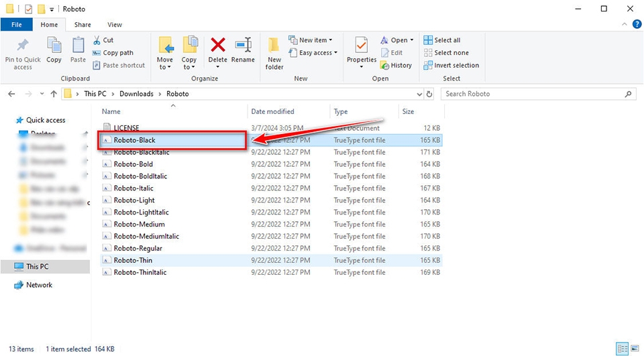Click Pin to Quick access icon
The image size is (644, 356).
point(23,54)
